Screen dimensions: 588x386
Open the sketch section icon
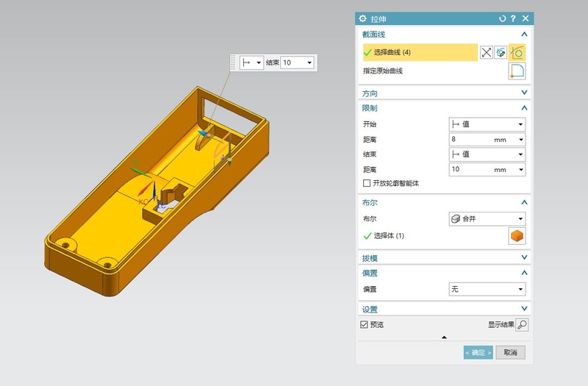(x=502, y=52)
